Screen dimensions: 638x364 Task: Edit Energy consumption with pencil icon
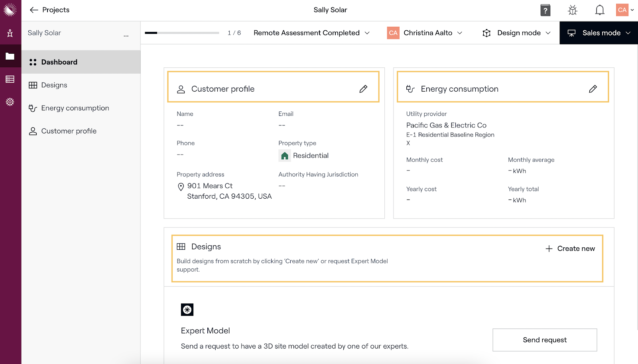[x=593, y=89]
